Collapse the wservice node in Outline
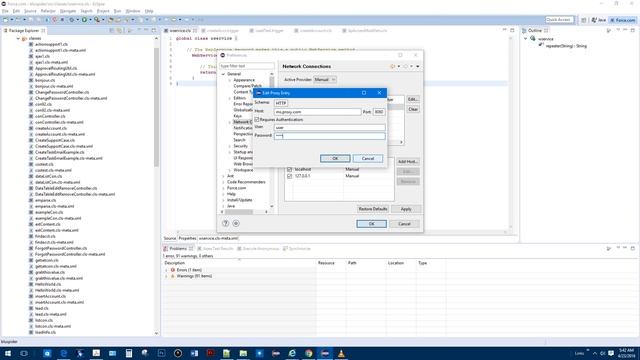Screen dimensions: 640x360 pyautogui.click(x=526, y=39)
